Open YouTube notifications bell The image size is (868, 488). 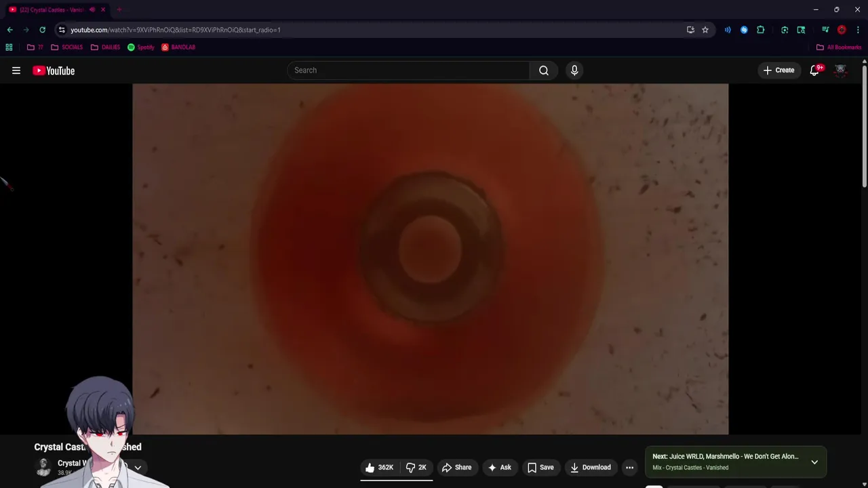click(814, 70)
